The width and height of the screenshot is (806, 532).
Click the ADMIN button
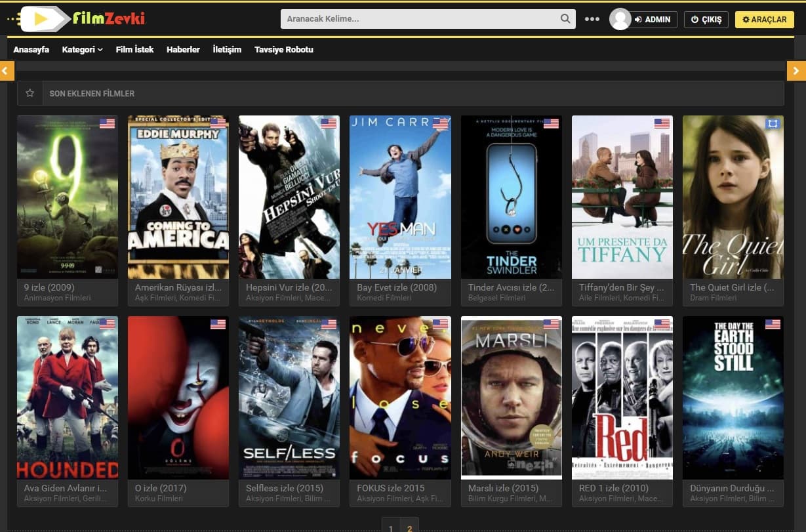(x=653, y=20)
